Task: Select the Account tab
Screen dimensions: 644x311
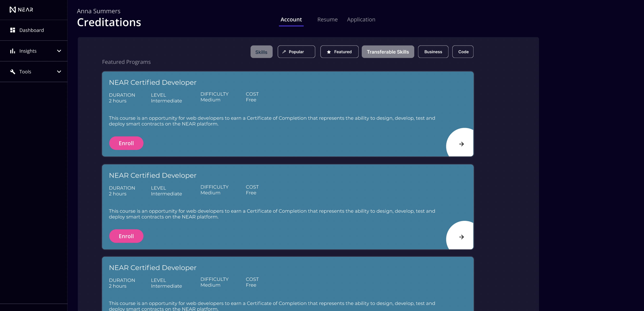Action: tap(291, 19)
